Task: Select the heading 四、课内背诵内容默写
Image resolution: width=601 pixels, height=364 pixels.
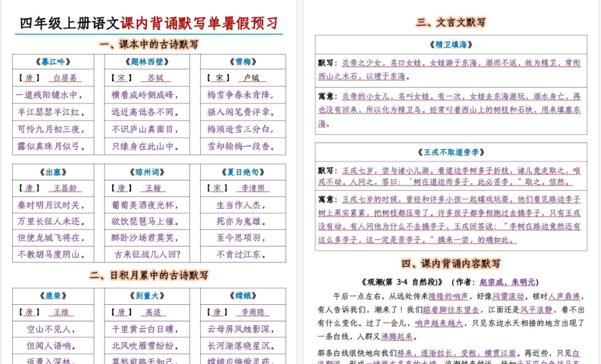Action: tap(451, 264)
